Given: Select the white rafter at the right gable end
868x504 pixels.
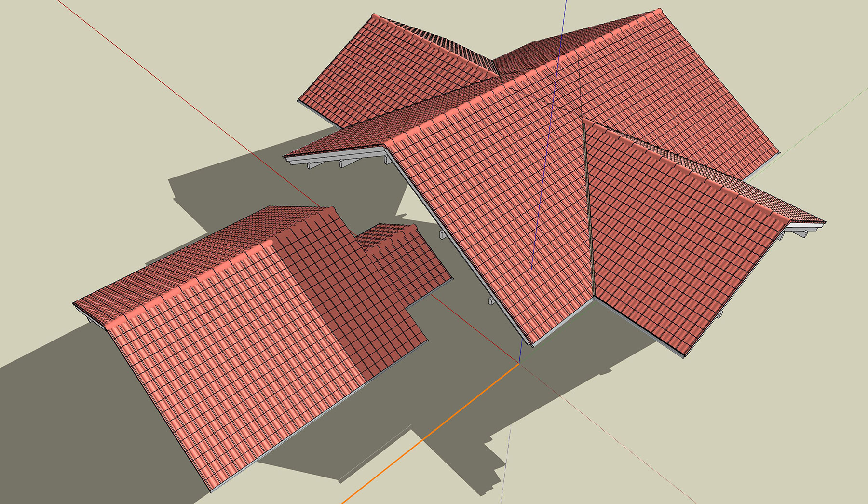Looking at the screenshot, I should (x=800, y=232).
